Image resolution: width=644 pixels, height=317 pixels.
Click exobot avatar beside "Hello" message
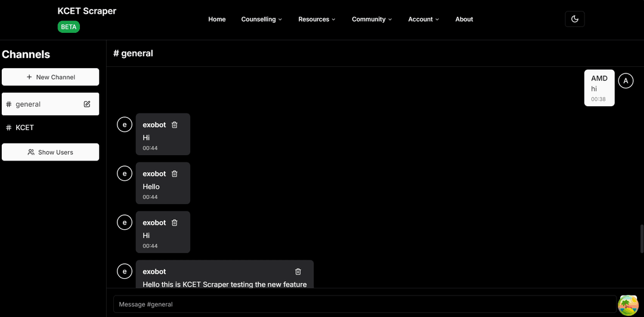[124, 174]
